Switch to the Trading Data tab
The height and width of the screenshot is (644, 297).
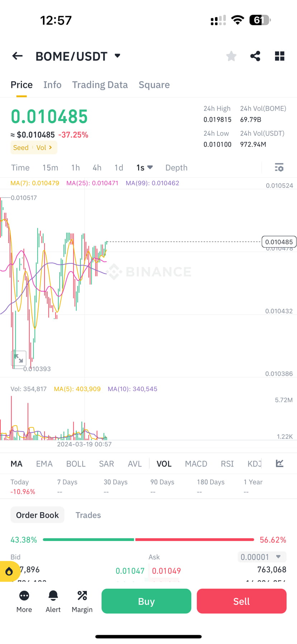100,85
